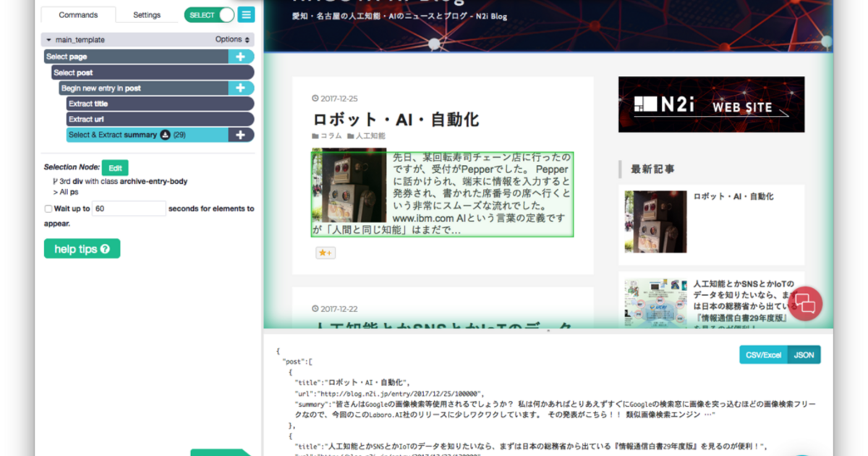Select the Commands tab
This screenshot has height=456, width=868.
78,14
